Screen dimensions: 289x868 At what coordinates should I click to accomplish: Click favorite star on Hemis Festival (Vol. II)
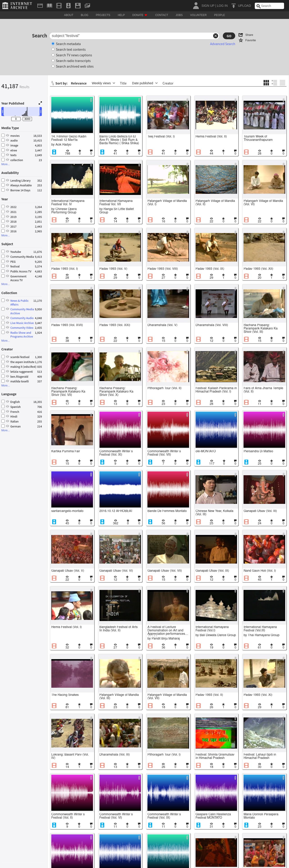pos(223,151)
